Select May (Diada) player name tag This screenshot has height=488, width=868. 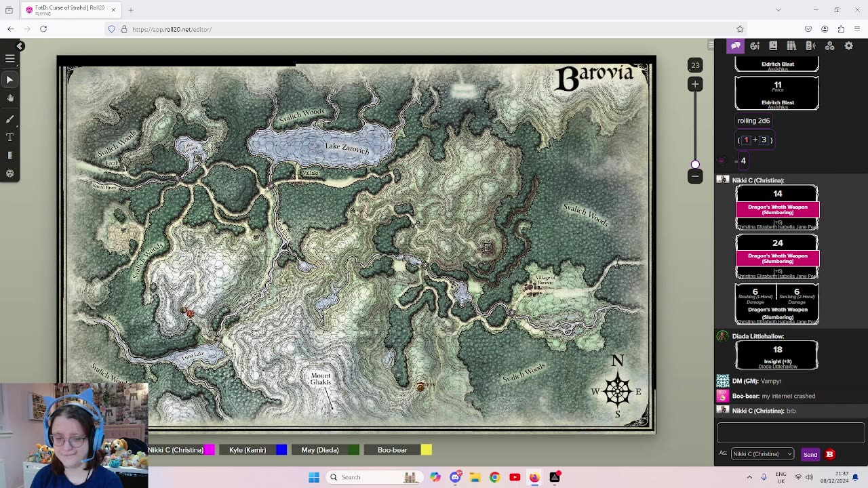pyautogui.click(x=320, y=450)
